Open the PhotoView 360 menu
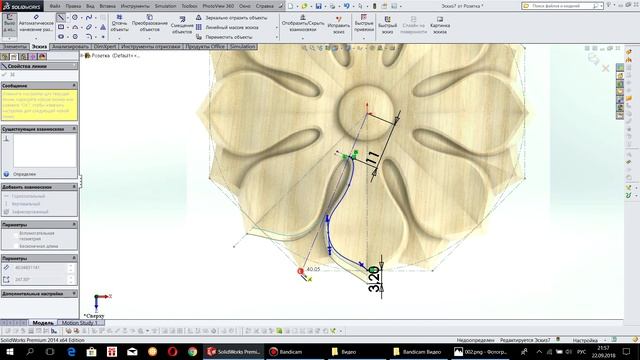 (218, 6)
